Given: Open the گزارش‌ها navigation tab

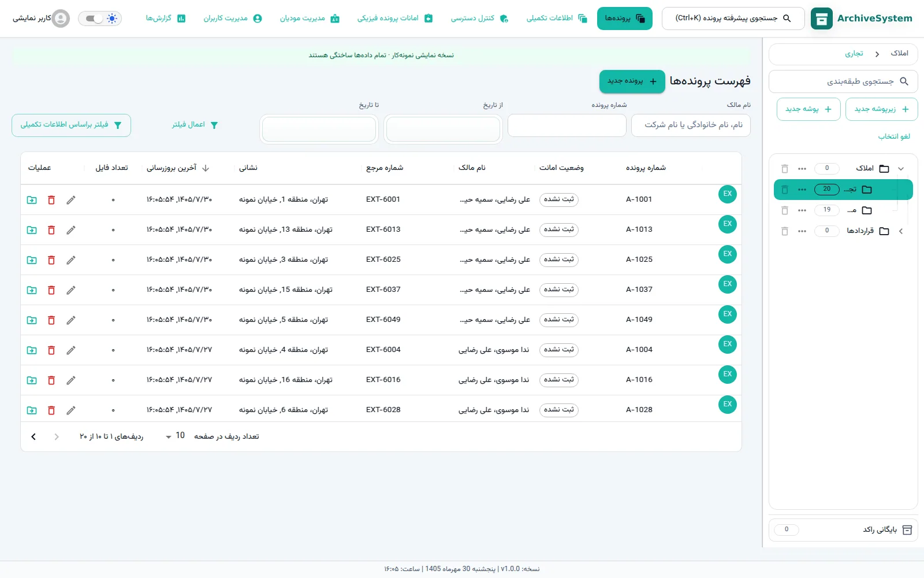Looking at the screenshot, I should click(x=165, y=18).
